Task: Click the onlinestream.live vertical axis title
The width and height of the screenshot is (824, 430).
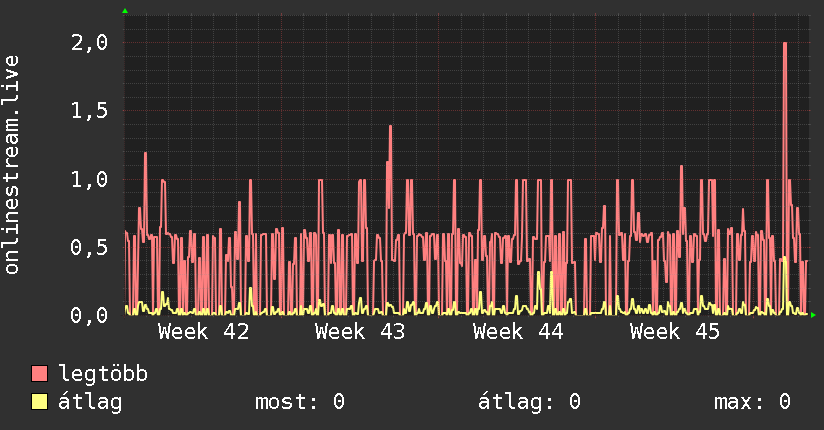Action: coord(11,165)
